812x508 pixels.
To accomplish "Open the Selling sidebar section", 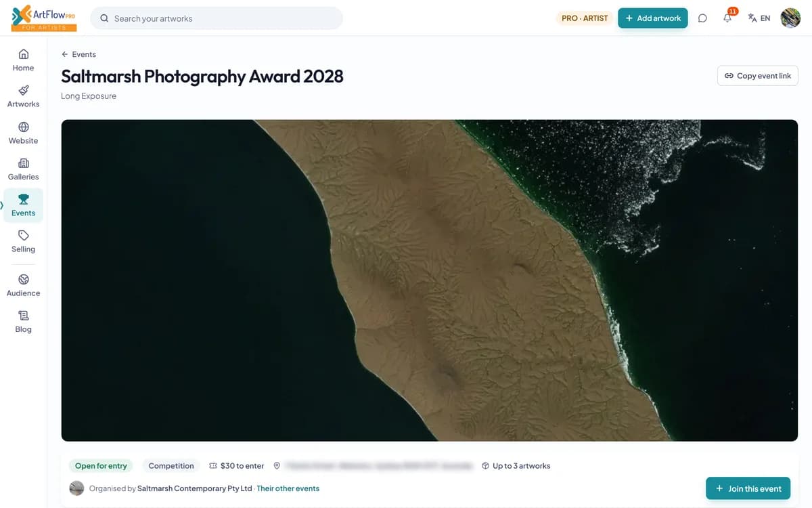I will pos(23,242).
